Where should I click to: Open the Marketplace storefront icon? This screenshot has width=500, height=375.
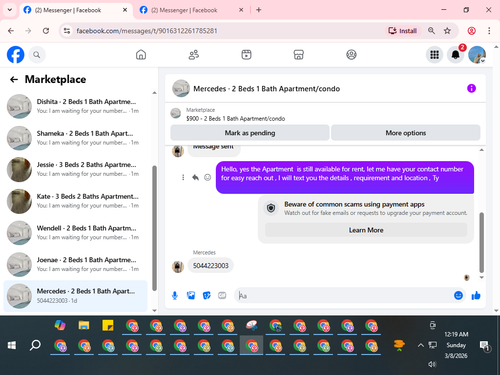pyautogui.click(x=299, y=55)
